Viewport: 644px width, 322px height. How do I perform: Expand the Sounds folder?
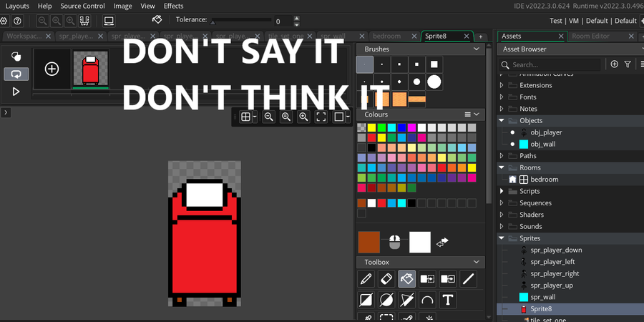tap(502, 226)
